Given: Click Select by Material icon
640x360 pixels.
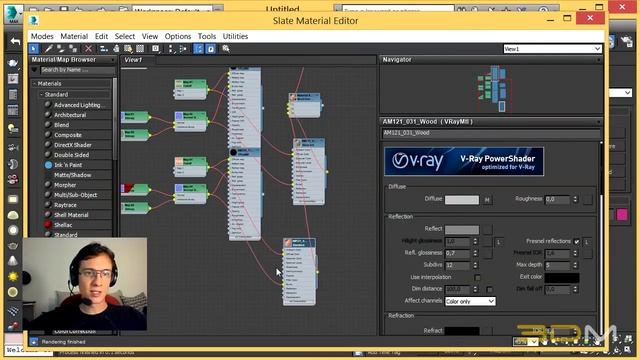Looking at the screenshot, I should (x=226, y=49).
